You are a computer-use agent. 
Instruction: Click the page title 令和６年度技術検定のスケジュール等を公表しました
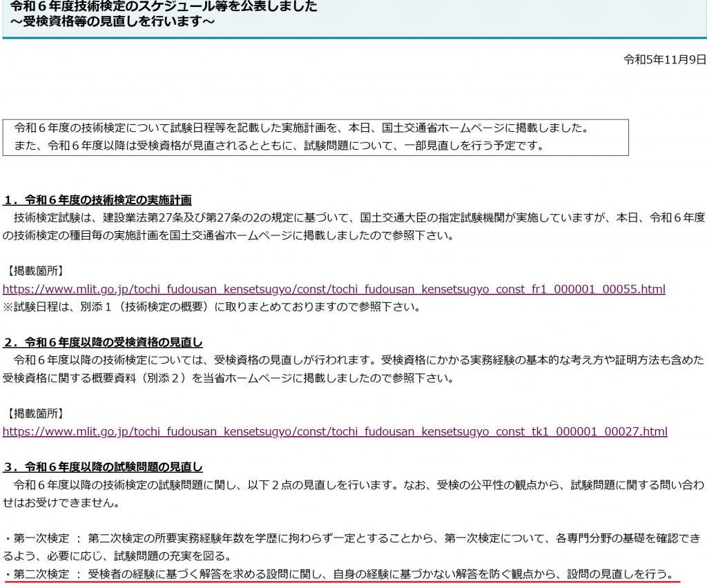point(163,6)
